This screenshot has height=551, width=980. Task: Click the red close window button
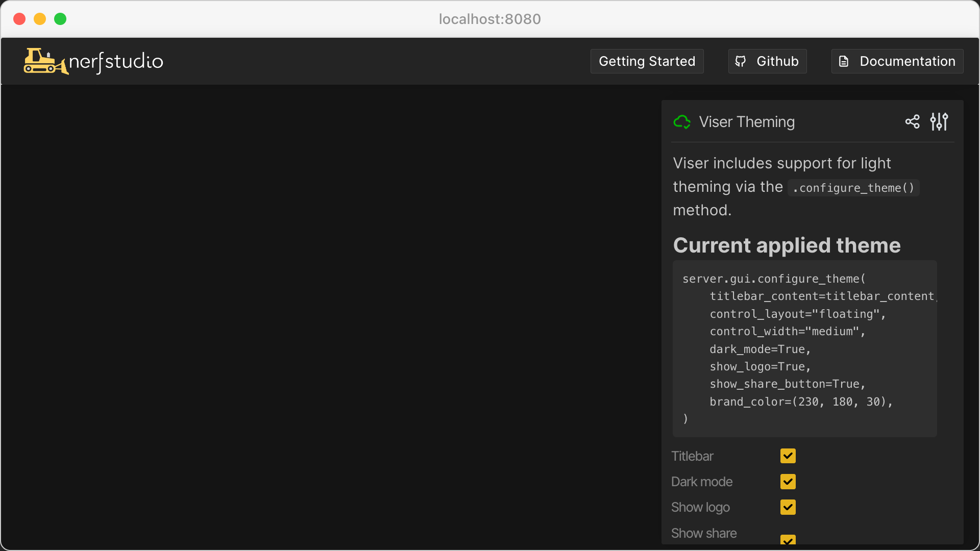click(x=19, y=19)
